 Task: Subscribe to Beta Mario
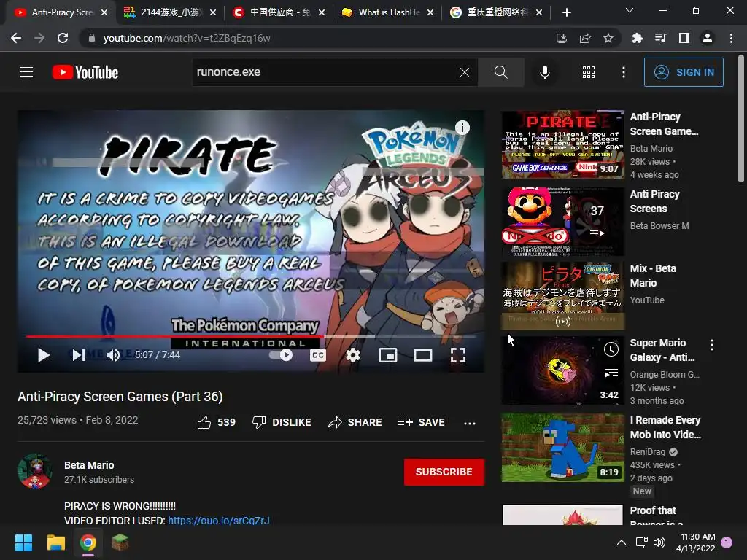pyautogui.click(x=444, y=472)
